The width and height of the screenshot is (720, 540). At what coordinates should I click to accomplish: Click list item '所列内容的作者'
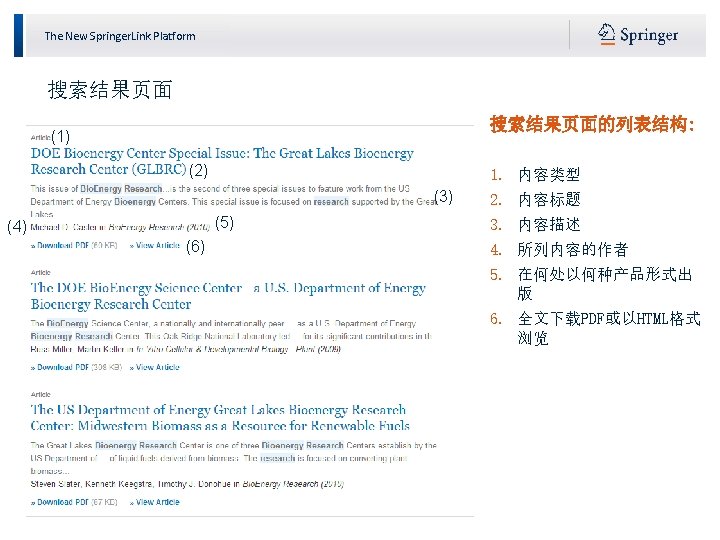click(x=573, y=250)
